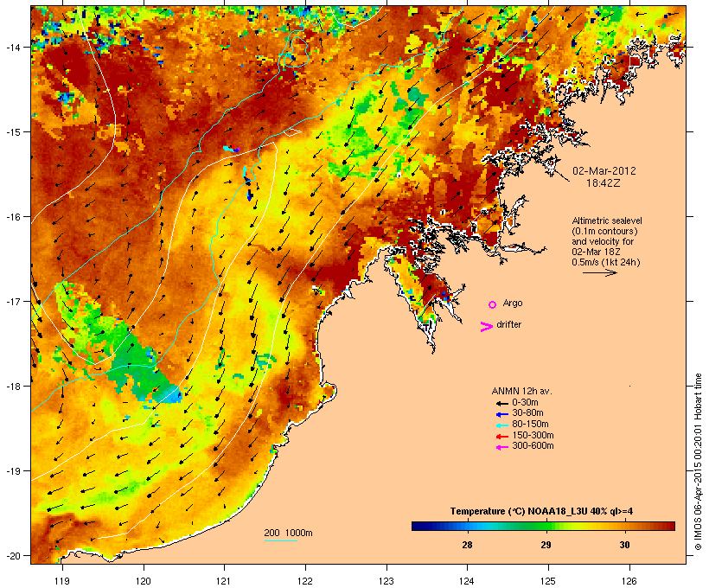Click the latitude axis label -17

point(12,301)
